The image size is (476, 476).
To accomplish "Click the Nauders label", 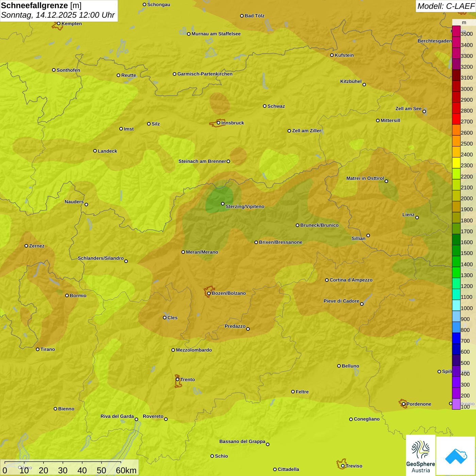I will [74, 202].
